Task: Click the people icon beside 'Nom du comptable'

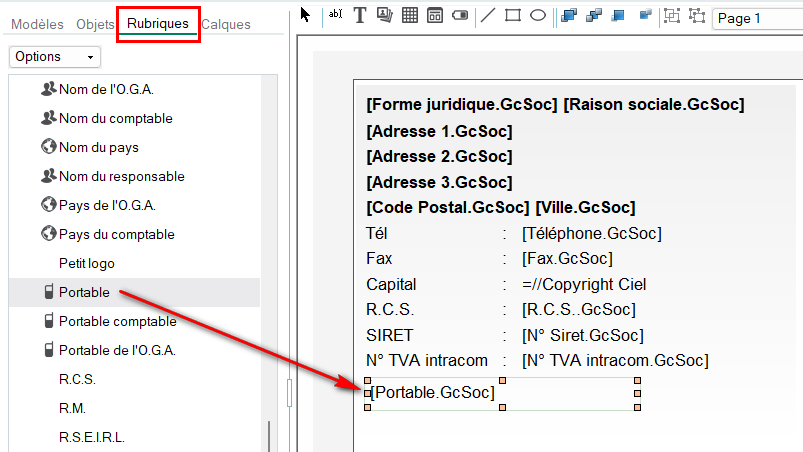Action: (48, 118)
